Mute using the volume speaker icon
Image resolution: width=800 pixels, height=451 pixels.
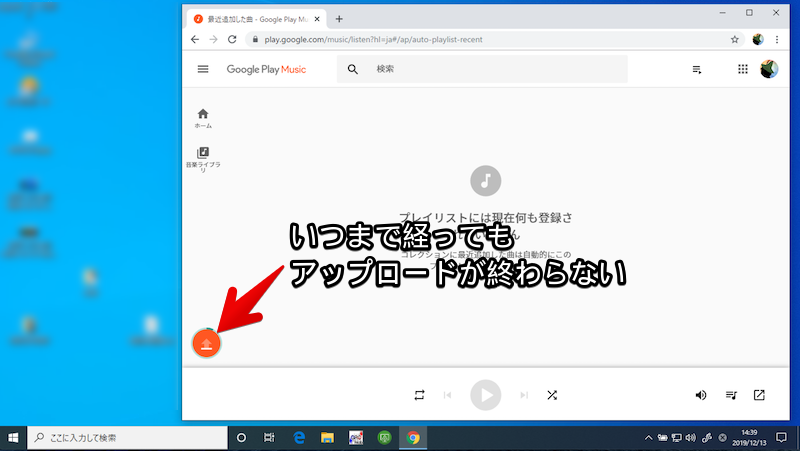coord(701,395)
